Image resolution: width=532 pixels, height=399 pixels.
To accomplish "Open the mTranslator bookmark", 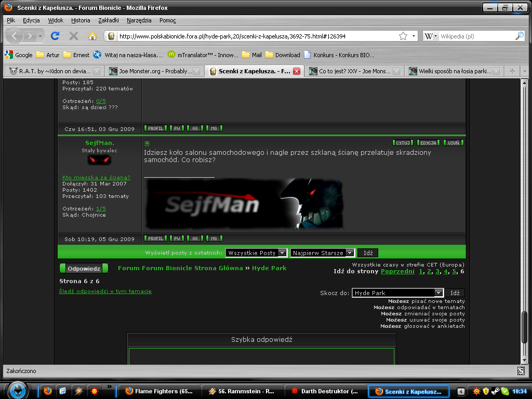I will [203, 55].
